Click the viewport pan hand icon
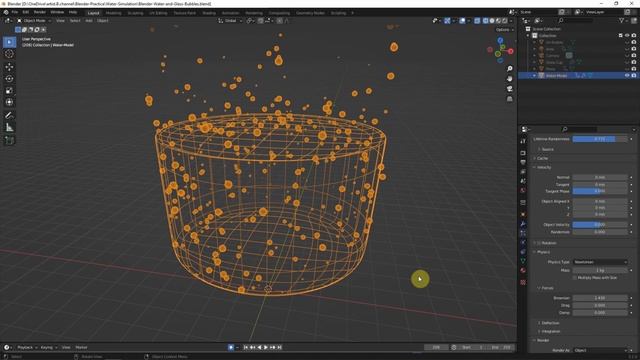Image resolution: width=640 pixels, height=360 pixels. (509, 78)
